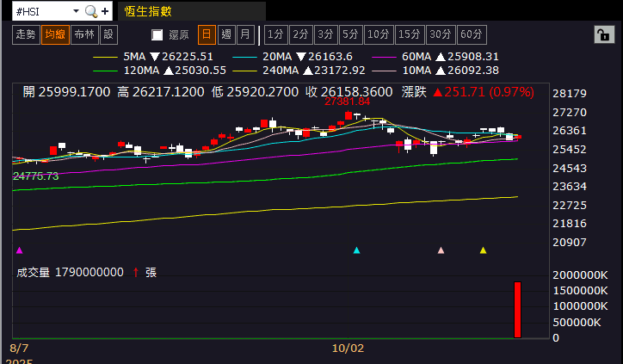This screenshot has height=364, width=623.
Task: Switch to the 15分 interval
Action: [410, 34]
